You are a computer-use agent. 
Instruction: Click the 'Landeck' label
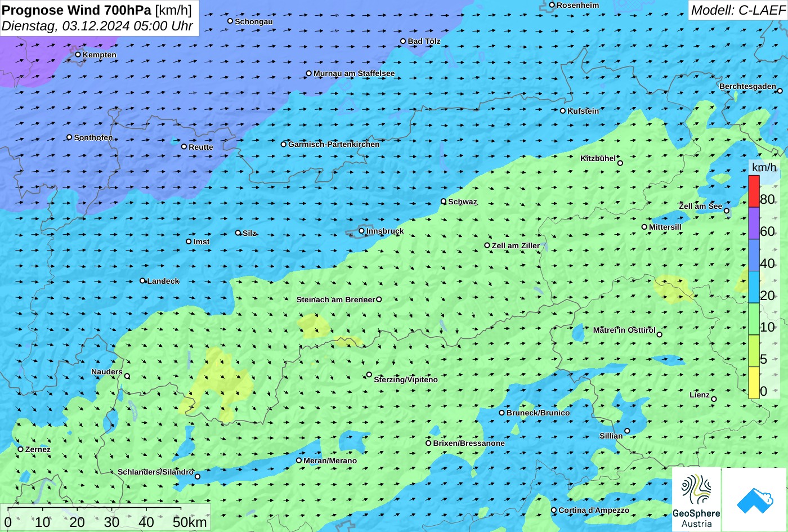tap(163, 281)
